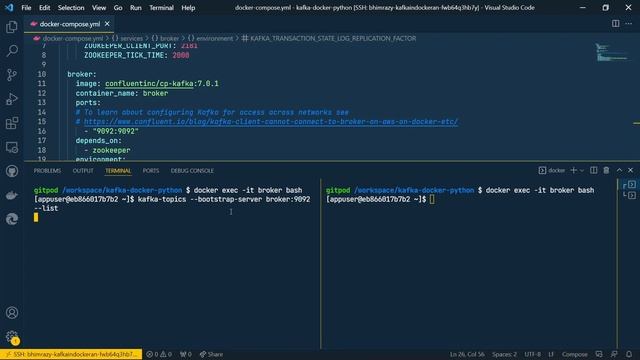Open Accounts menu in activity bar

[x=12, y=313]
